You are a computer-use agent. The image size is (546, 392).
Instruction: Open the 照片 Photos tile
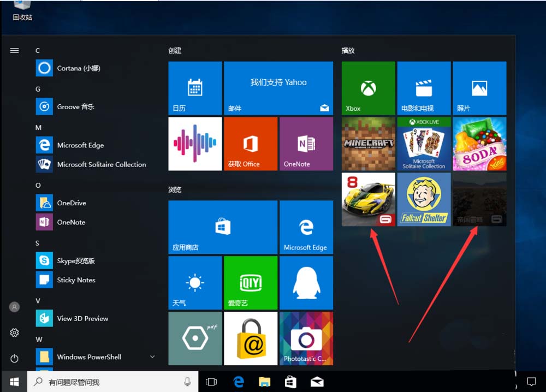click(479, 88)
